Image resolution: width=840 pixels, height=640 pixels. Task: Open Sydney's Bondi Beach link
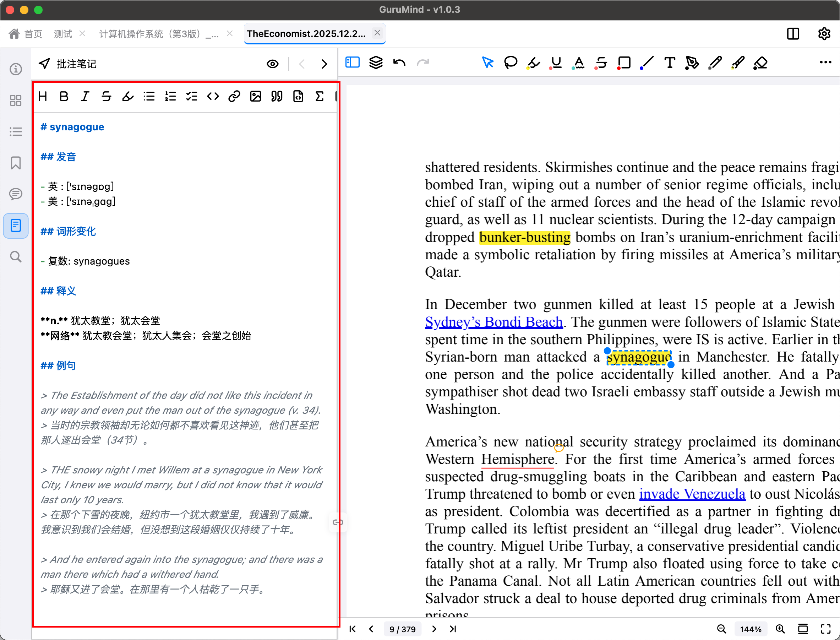point(493,322)
